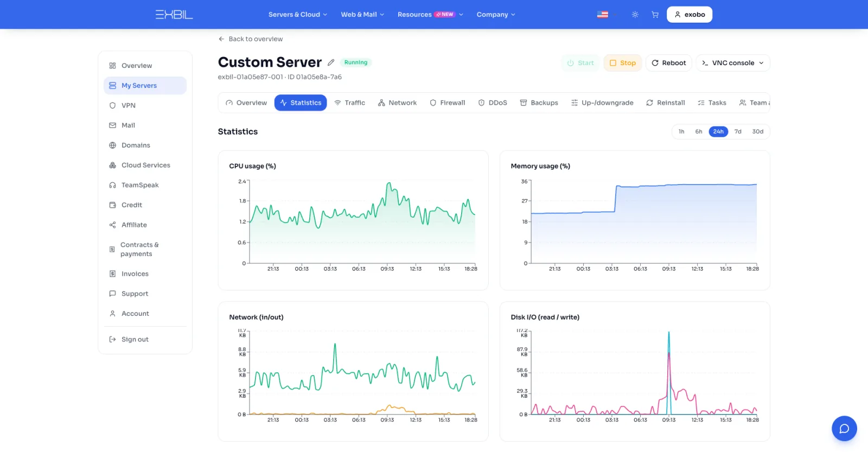
Task: Open the shopping cart
Action: (x=655, y=15)
